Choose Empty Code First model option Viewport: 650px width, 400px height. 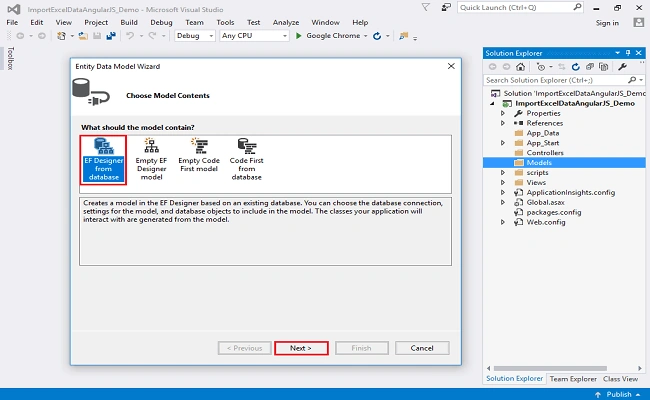point(199,155)
